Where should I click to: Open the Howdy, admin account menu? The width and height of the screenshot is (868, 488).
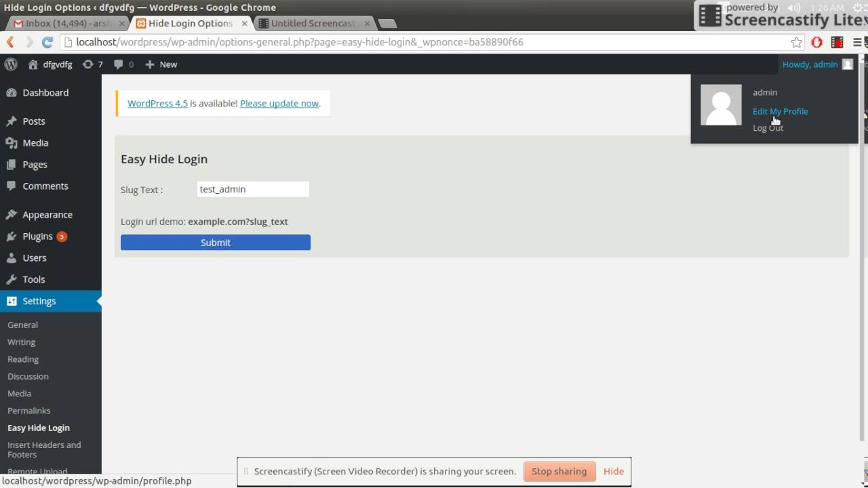pos(818,64)
